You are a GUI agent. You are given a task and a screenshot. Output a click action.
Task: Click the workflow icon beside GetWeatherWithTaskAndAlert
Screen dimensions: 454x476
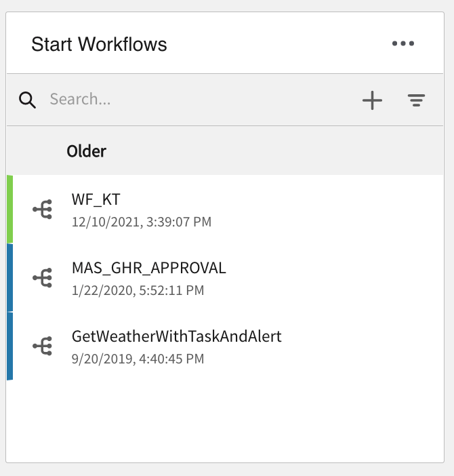click(x=43, y=346)
